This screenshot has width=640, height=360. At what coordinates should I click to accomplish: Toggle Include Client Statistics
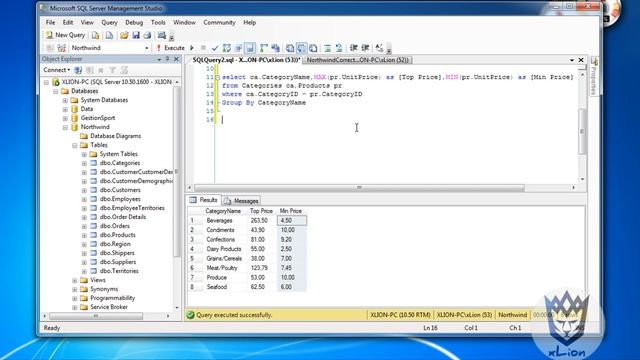(x=276, y=48)
